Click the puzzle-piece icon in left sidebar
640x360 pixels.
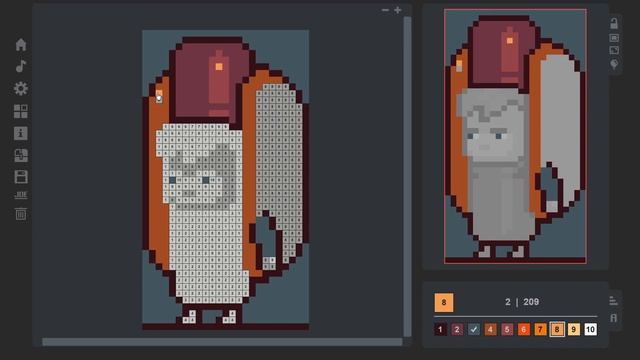[x=21, y=155]
